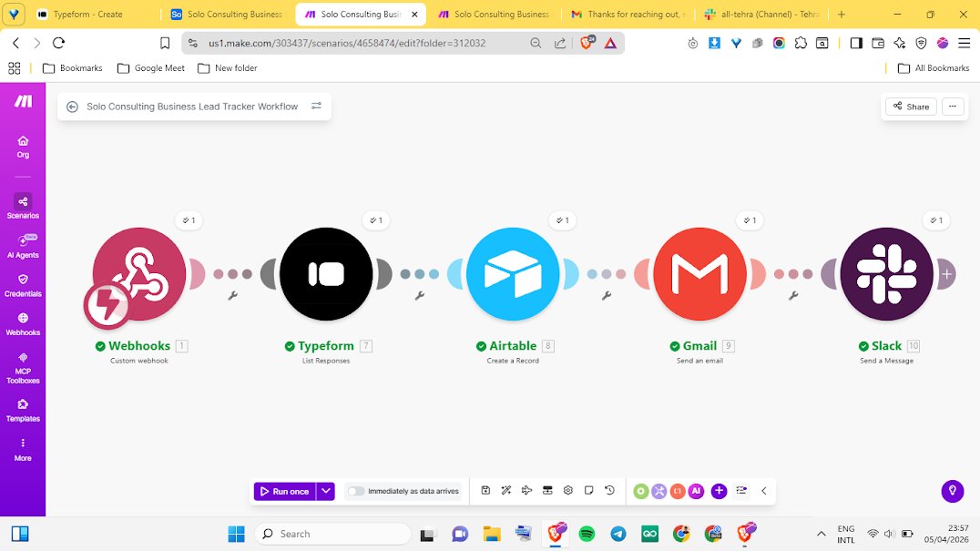Screen dimensions: 980x551
Task: Open the scenario inputs icon in the bottom toolbar
Action: pos(547,490)
